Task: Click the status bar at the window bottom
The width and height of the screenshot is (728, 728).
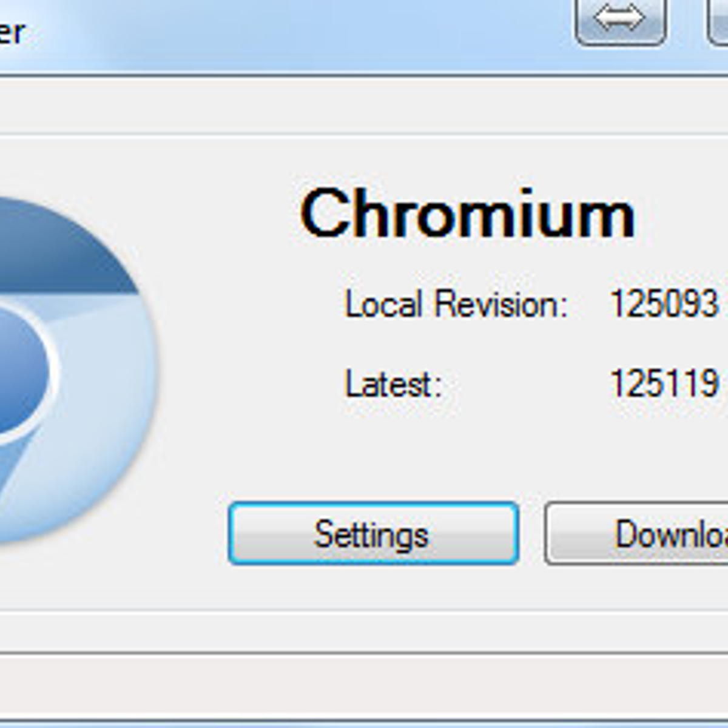Action: click(x=364, y=686)
